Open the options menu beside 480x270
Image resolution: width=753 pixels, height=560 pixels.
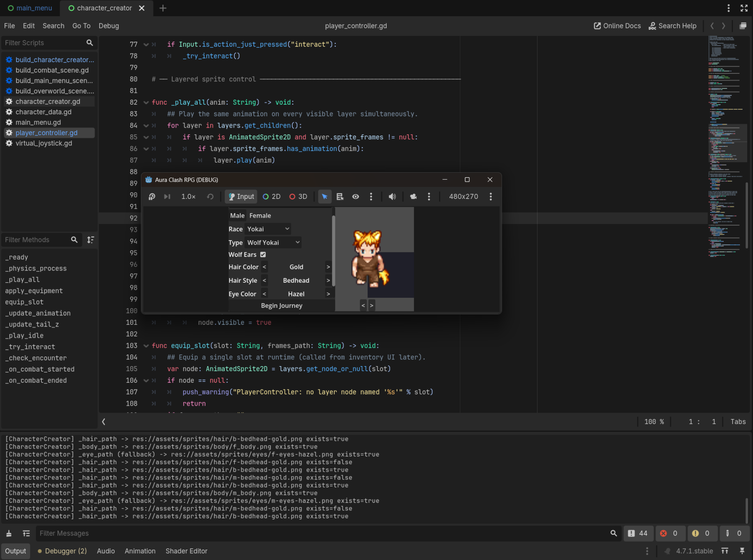point(491,196)
